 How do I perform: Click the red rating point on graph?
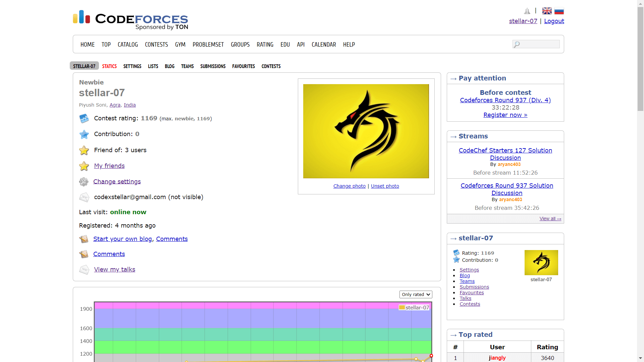point(431,356)
